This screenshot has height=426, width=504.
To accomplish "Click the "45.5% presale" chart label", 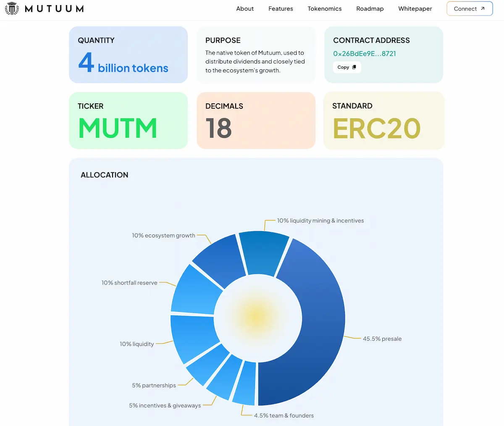I will click(382, 339).
